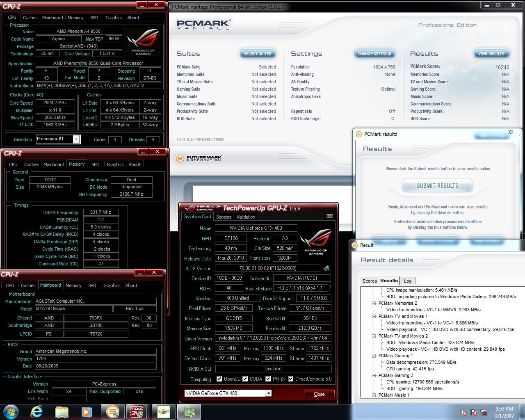Click the GPU Clock value 861 MHz
This screenshot has height=420, width=525.
point(228,348)
